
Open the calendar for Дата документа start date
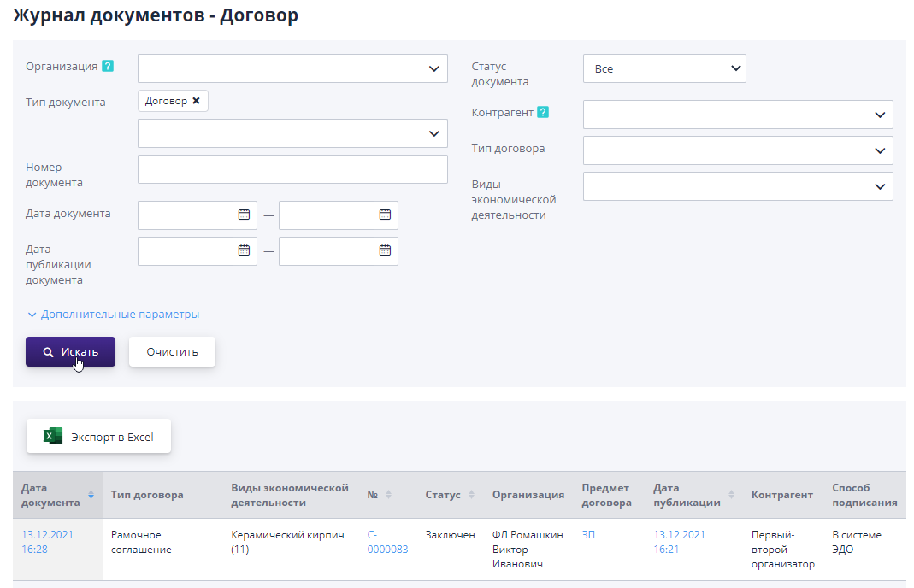pos(245,215)
